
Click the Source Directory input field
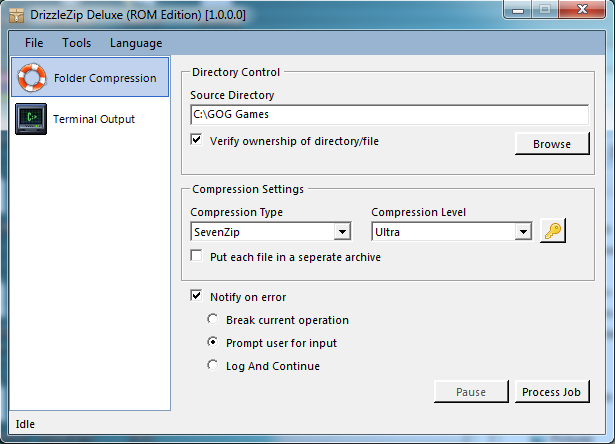pyautogui.click(x=389, y=114)
